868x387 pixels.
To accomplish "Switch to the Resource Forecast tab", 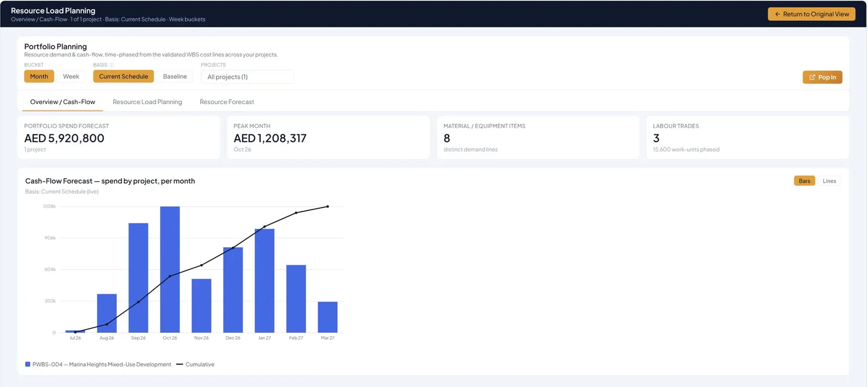I will pos(227,102).
